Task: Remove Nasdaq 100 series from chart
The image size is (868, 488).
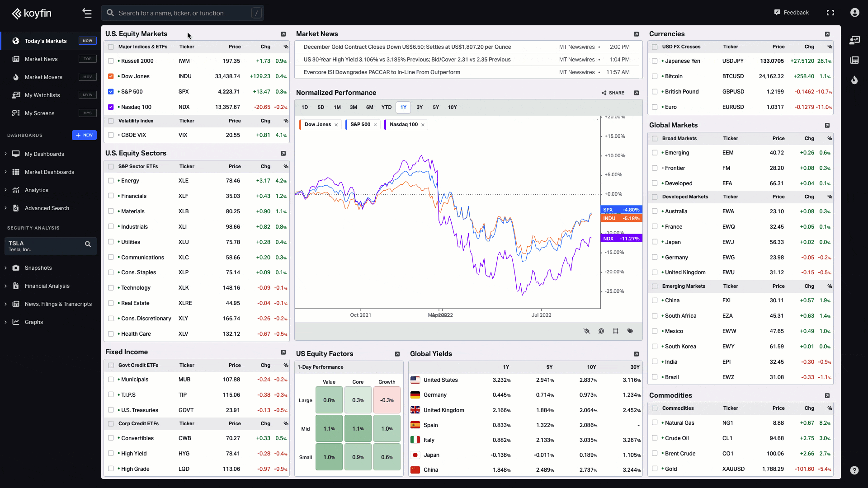Action: click(423, 125)
